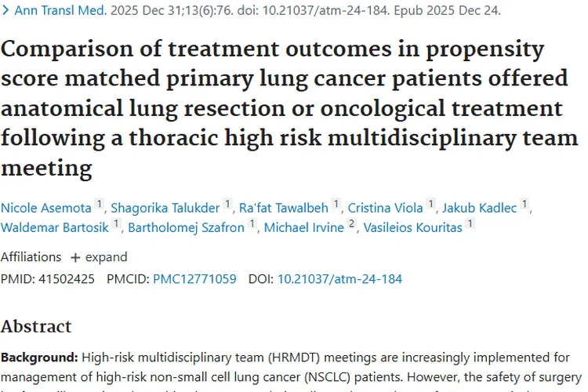
Task: Click affiliation superscript after Vasileios Kouritas
Action: [x=470, y=224]
